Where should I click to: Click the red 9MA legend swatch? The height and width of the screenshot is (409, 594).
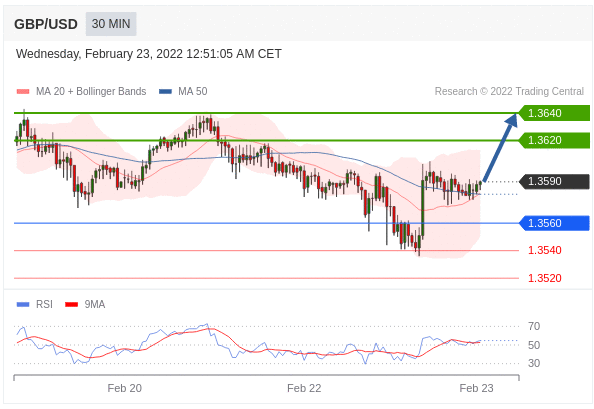72,304
